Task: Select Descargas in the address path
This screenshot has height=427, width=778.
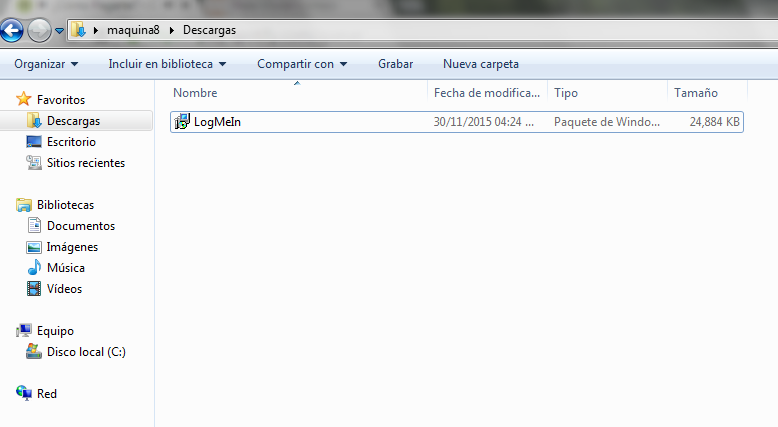Action: tap(209, 30)
